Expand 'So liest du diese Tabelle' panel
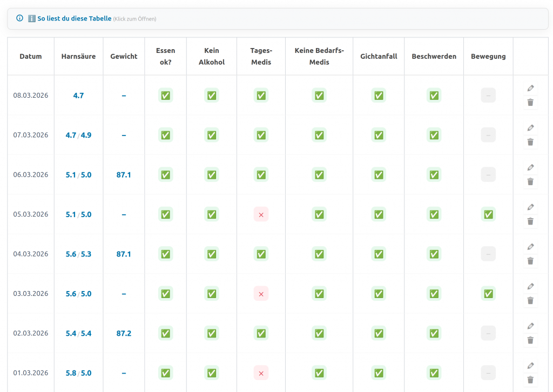 click(x=74, y=18)
